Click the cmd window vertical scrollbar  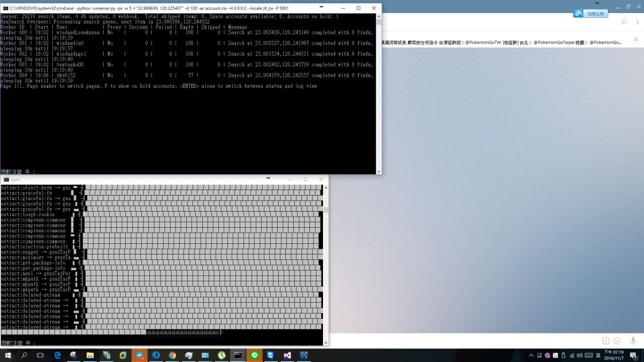pyautogui.click(x=379, y=94)
